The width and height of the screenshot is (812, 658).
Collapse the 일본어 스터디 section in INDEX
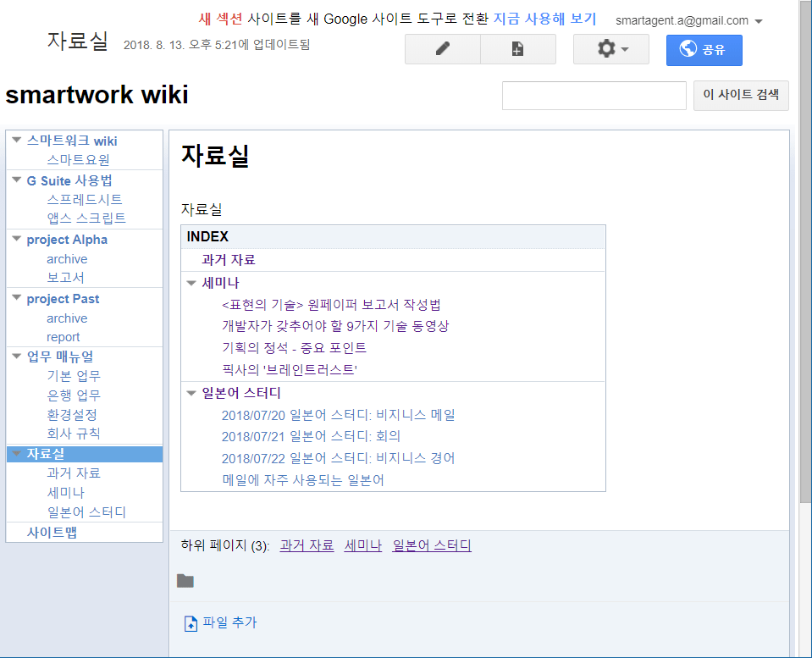(191, 393)
